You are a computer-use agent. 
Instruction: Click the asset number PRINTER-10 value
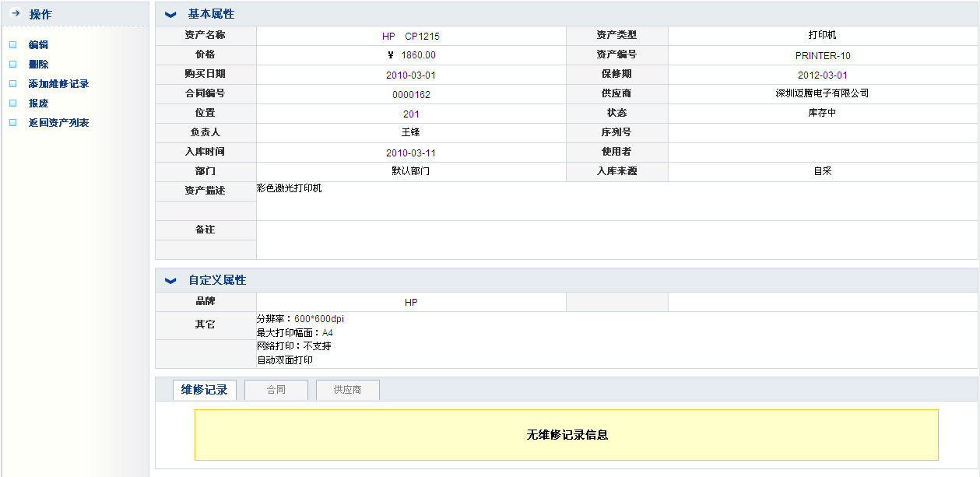[822, 56]
